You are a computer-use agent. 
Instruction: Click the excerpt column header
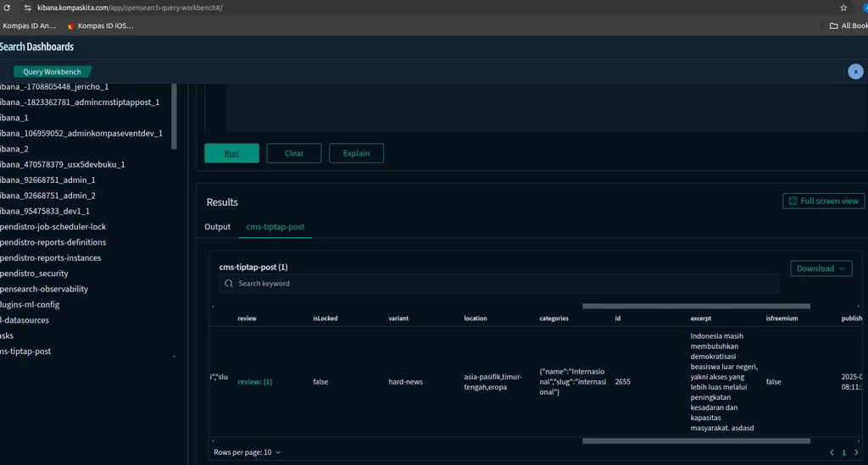pyautogui.click(x=701, y=318)
